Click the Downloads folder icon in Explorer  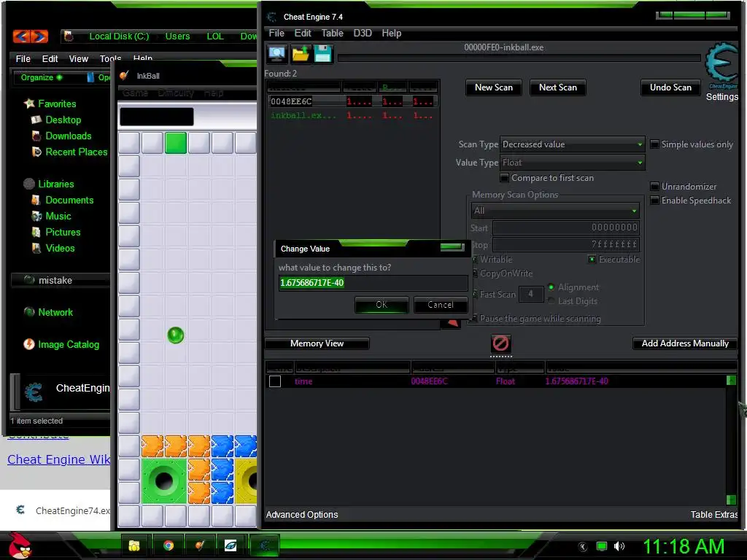[36, 136]
